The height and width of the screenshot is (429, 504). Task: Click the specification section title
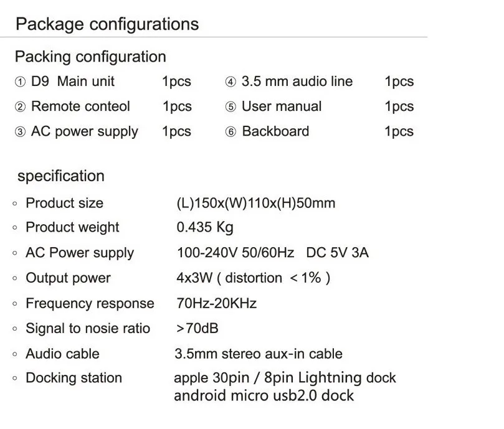pyautogui.click(x=61, y=176)
